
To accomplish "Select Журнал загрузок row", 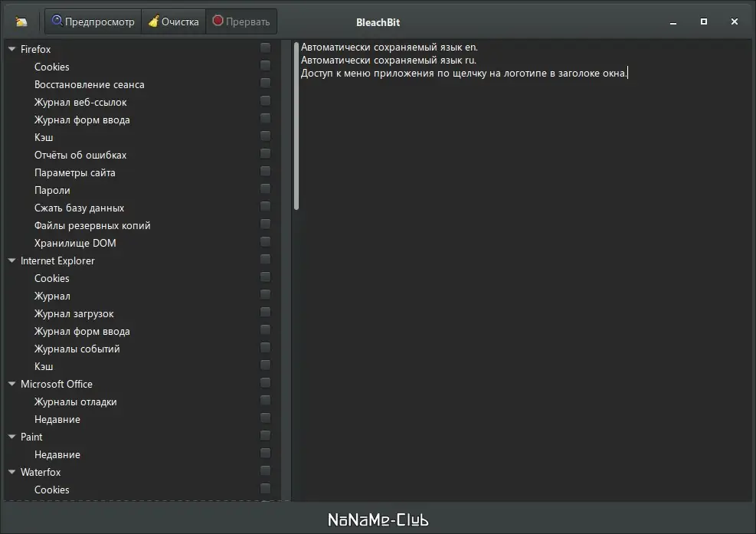I will pyautogui.click(x=142, y=313).
